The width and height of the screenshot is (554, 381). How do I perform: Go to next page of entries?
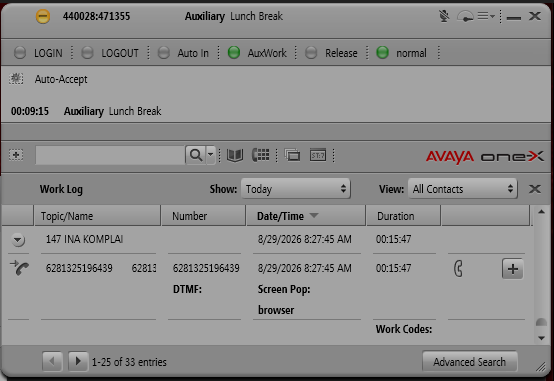pyautogui.click(x=78, y=361)
